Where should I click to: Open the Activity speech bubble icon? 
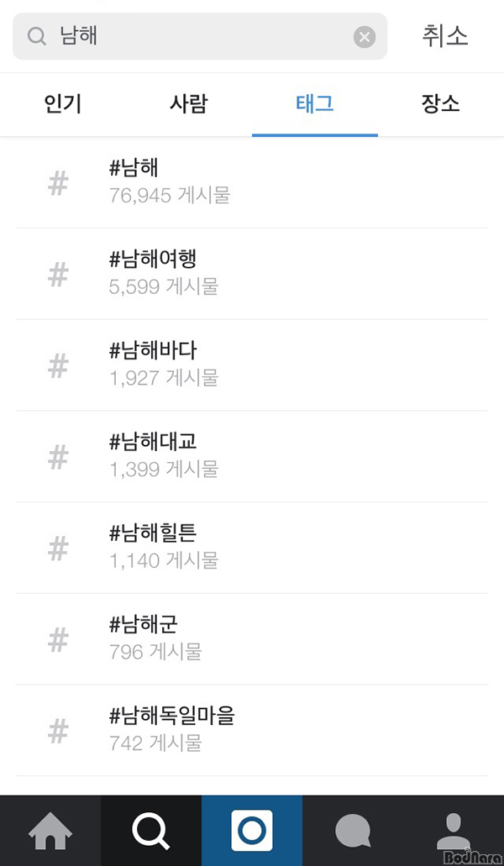click(353, 831)
